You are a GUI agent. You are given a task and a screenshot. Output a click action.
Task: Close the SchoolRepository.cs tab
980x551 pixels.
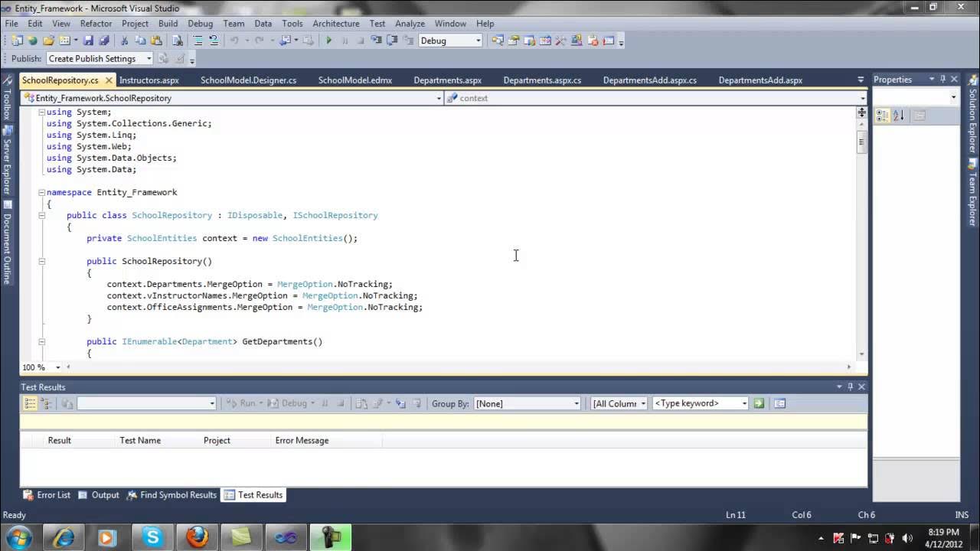[x=108, y=80]
